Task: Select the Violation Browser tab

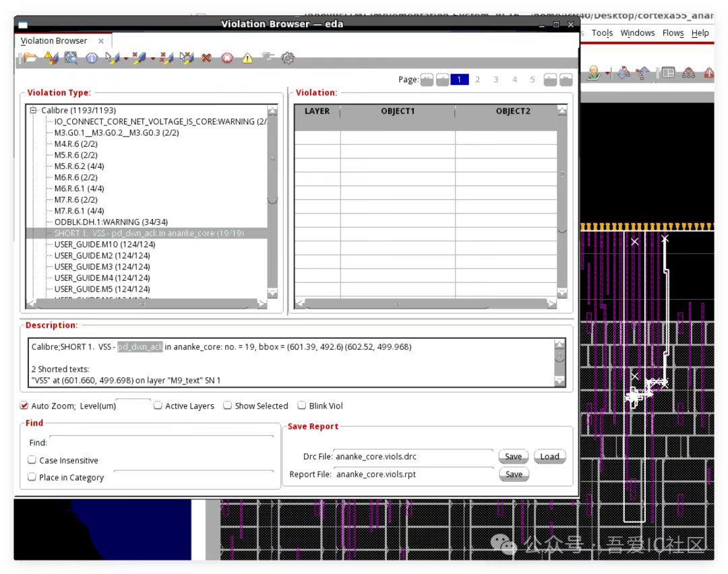Action: point(54,41)
